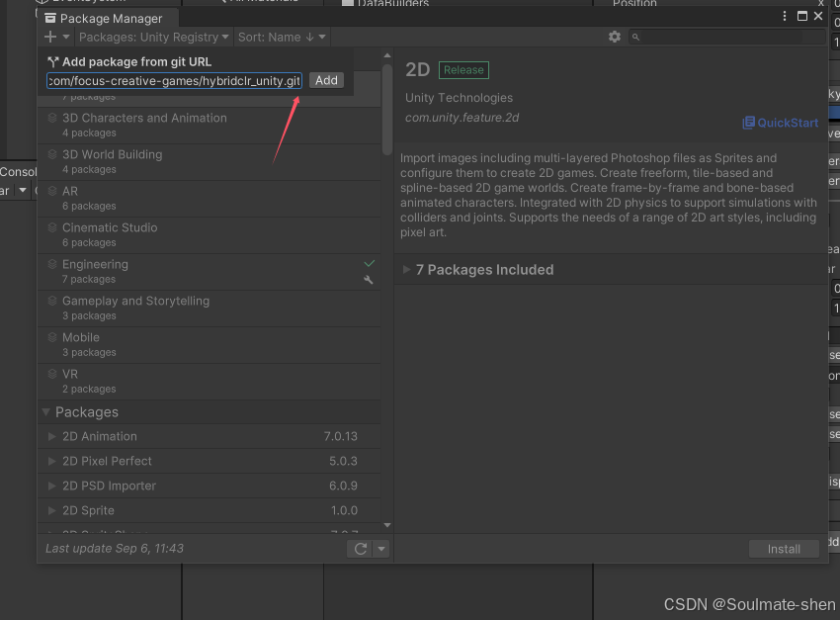Click the package list scrollbar thumb

point(387,110)
